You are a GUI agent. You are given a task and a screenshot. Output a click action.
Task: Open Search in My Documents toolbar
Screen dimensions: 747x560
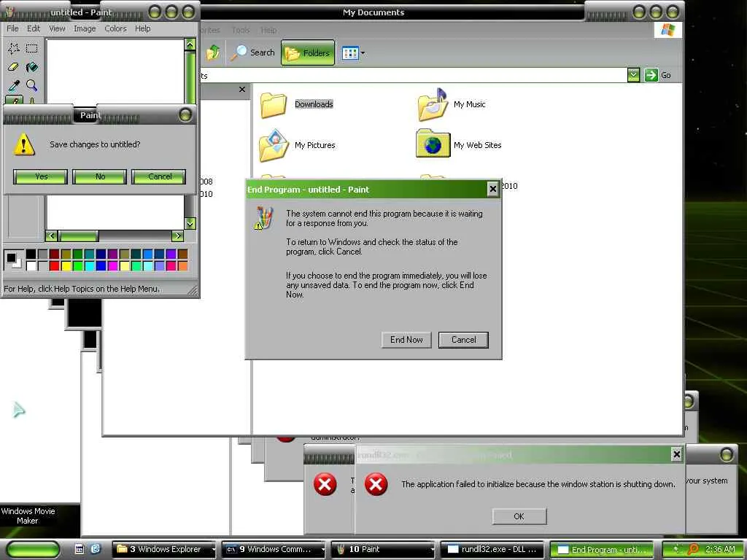252,52
